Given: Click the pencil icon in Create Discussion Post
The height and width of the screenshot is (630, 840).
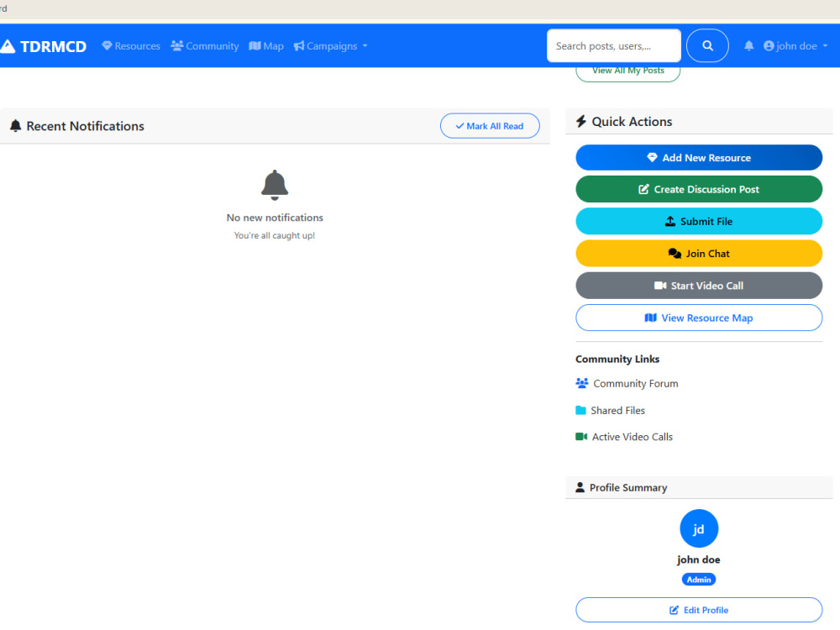Looking at the screenshot, I should point(643,189).
